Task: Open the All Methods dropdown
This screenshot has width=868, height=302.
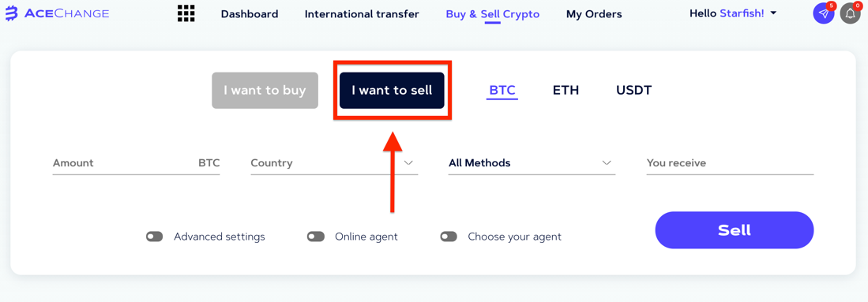Action: [x=532, y=163]
